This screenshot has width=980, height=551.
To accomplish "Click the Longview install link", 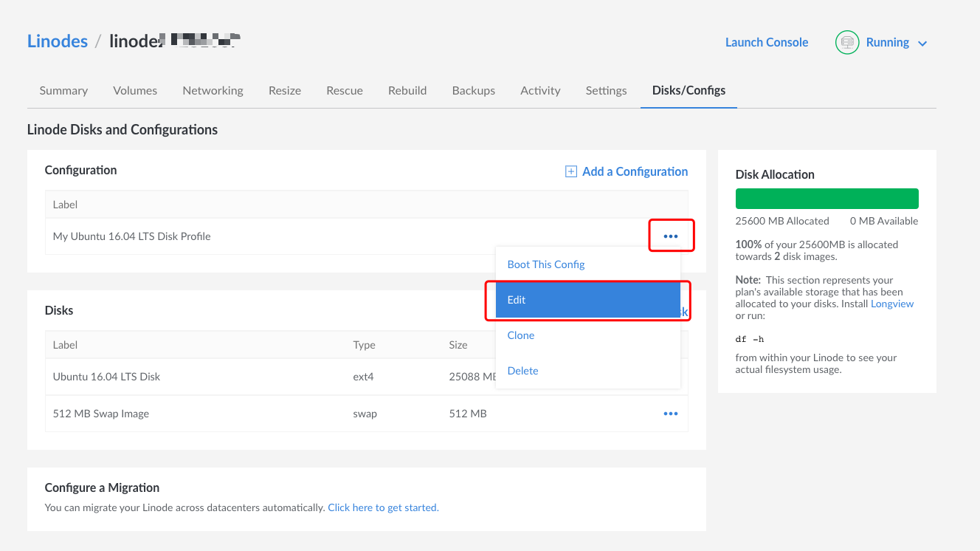I will tap(892, 303).
